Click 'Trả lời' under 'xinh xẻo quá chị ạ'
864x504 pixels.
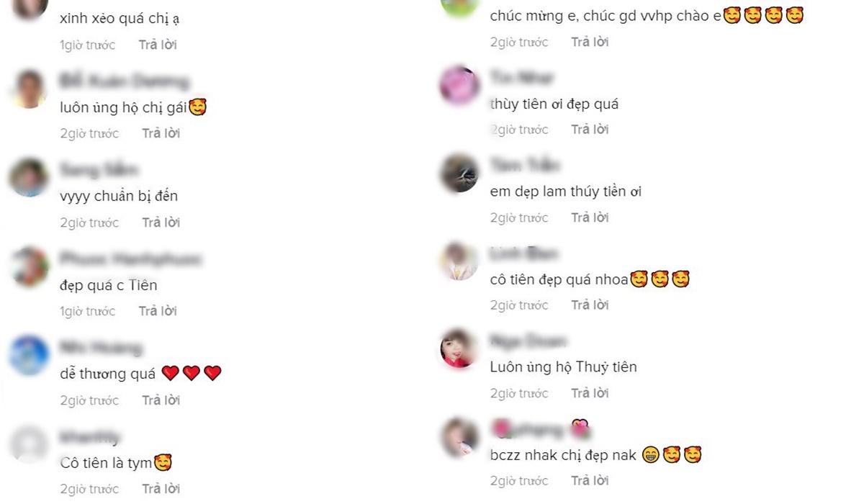[158, 45]
